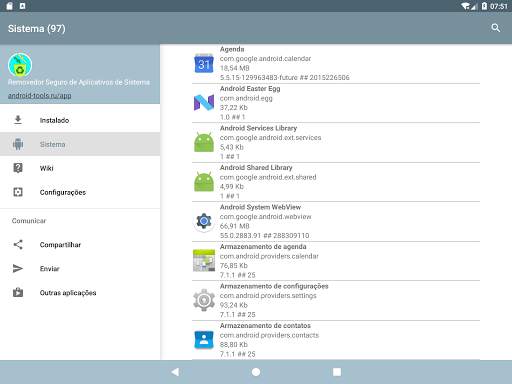Click the Configurações settings icon
Screen dimensions: 512x384
[18, 192]
